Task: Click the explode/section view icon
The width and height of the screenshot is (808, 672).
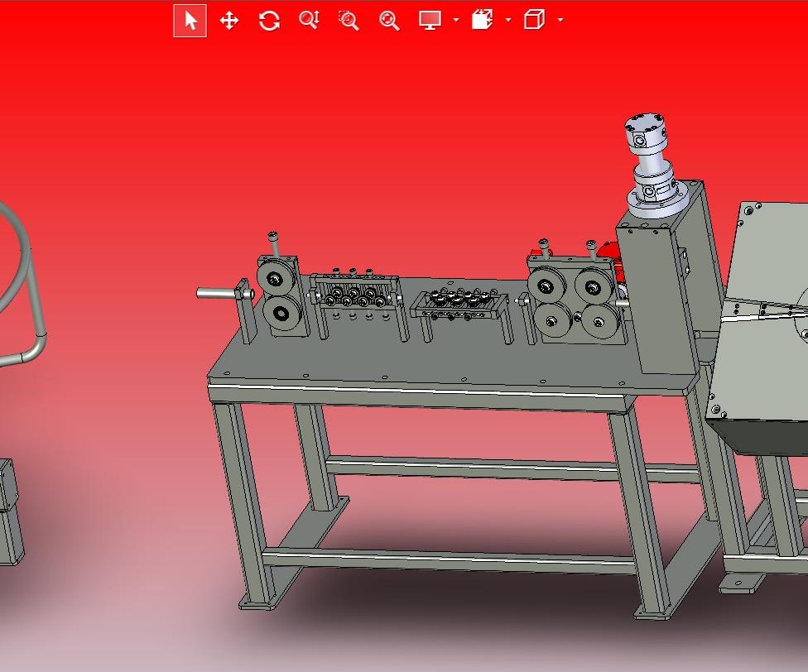Action: click(x=483, y=20)
